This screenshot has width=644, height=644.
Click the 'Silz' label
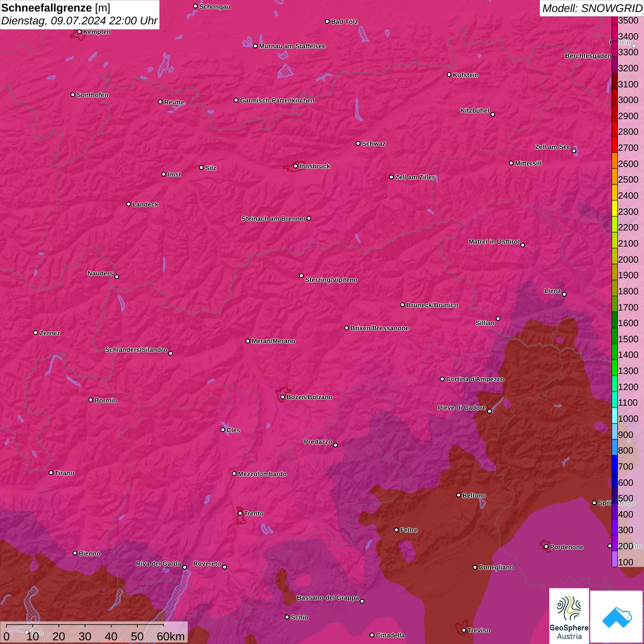[x=211, y=168]
